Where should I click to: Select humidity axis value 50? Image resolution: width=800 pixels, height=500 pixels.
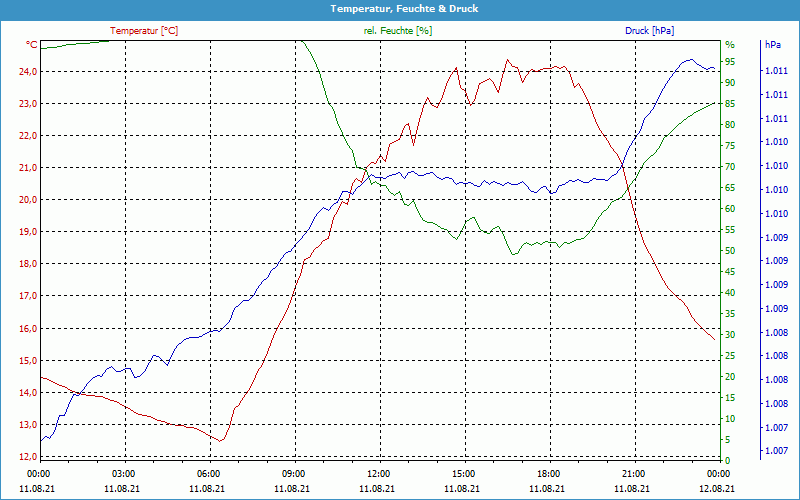point(730,251)
